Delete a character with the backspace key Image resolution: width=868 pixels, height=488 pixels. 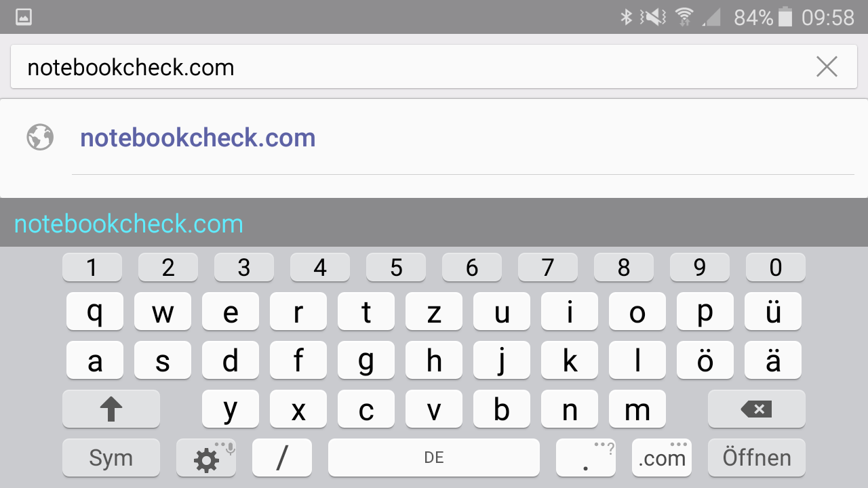756,409
